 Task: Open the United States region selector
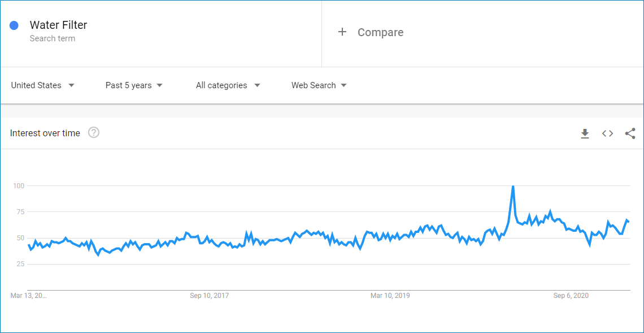tap(36, 85)
